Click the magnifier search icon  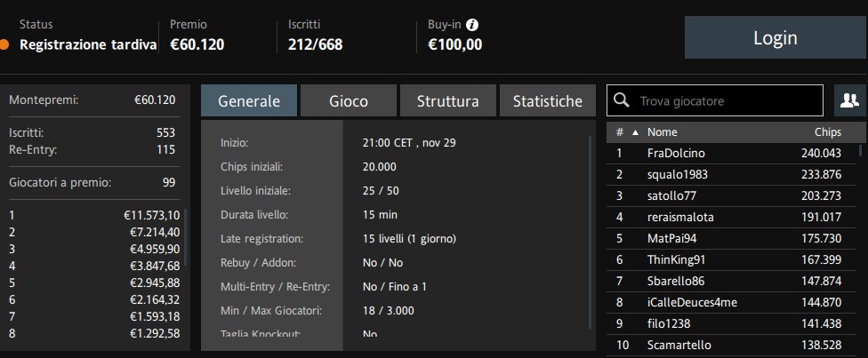point(623,100)
